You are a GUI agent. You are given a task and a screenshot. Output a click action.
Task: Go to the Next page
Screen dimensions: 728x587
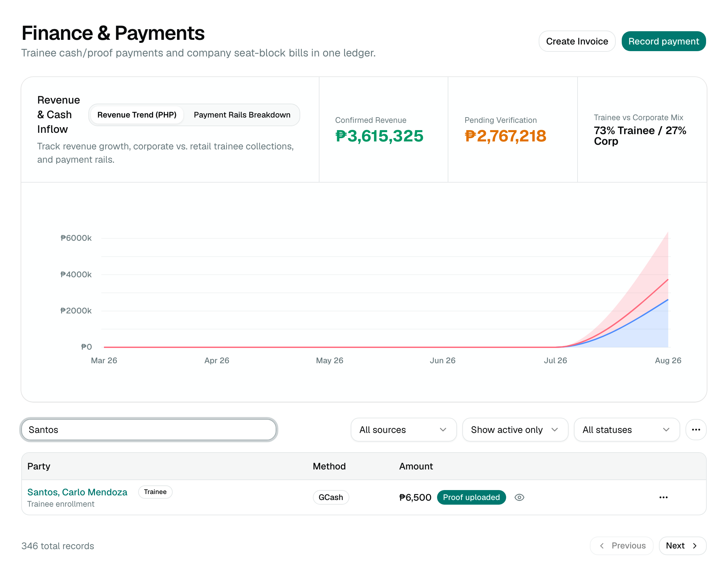pos(682,545)
